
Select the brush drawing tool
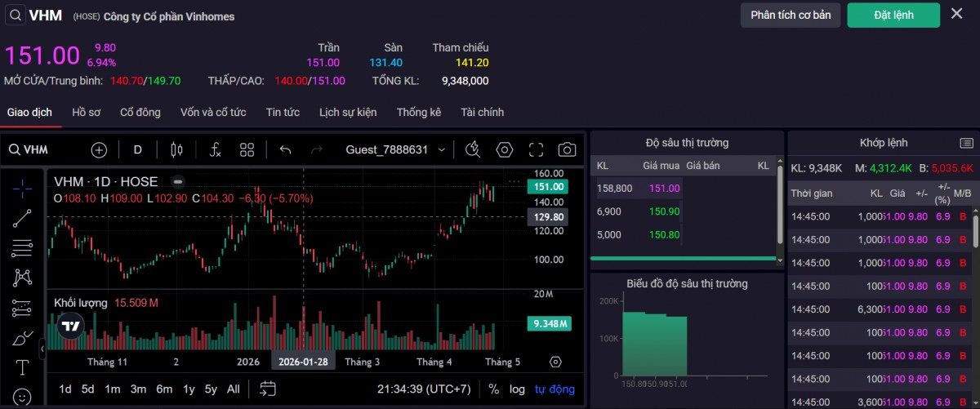(x=22, y=338)
